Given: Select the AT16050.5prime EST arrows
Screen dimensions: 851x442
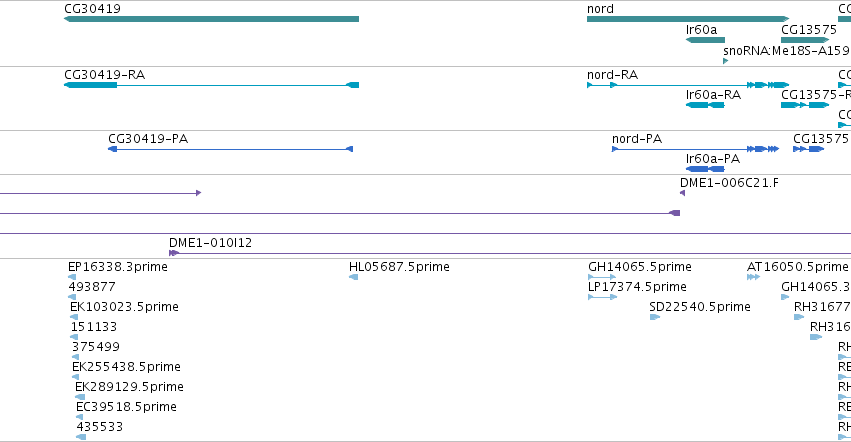Looking at the screenshot, I should (x=753, y=277).
